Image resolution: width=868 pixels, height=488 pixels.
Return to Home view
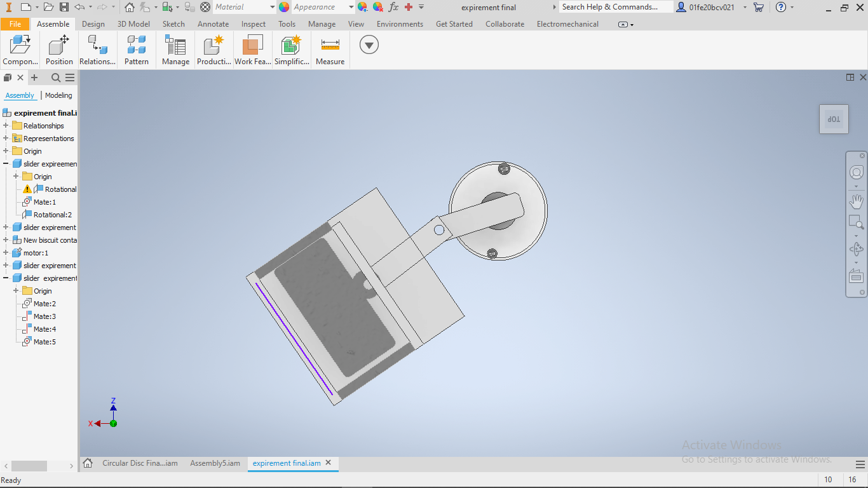tap(129, 7)
